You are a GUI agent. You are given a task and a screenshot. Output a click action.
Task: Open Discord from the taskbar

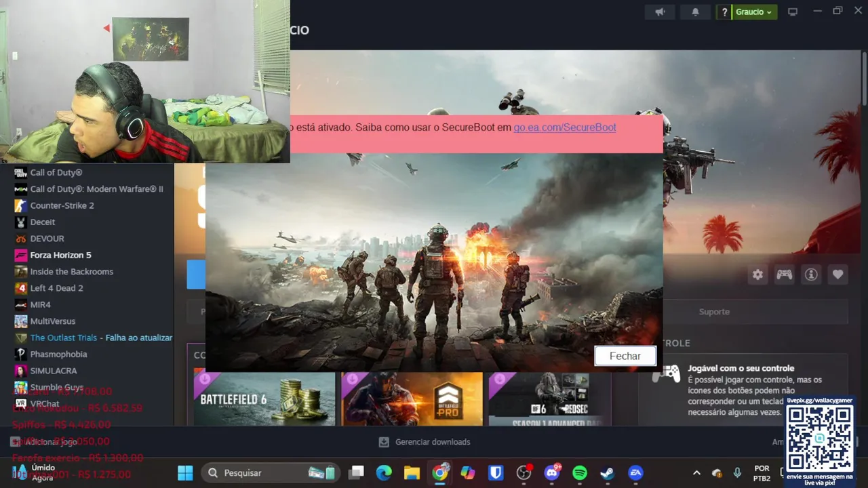pos(552,472)
